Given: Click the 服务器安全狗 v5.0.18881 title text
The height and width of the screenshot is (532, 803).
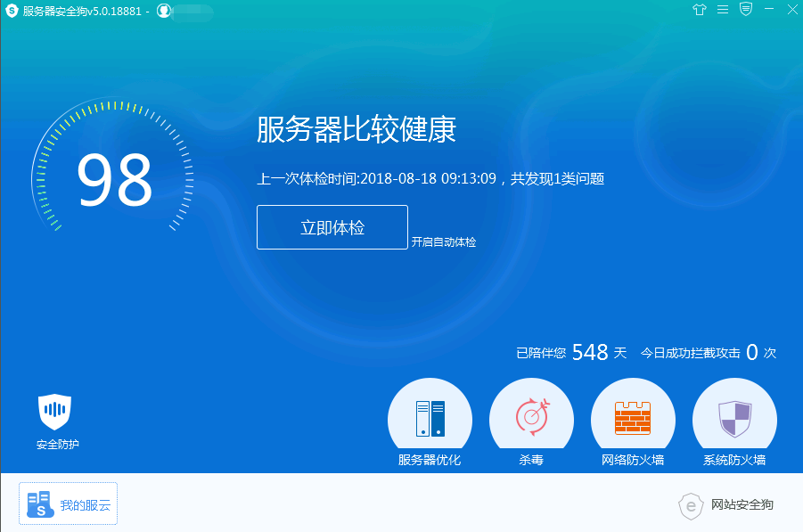Looking at the screenshot, I should pos(82,12).
